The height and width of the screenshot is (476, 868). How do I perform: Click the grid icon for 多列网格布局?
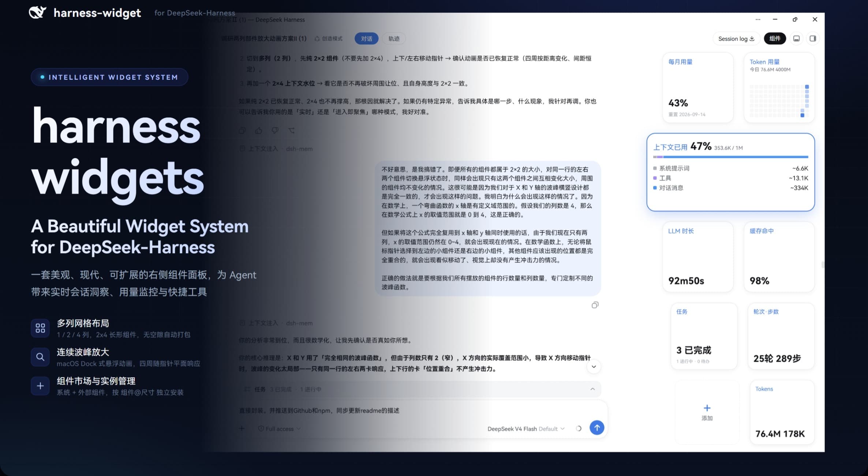40,328
